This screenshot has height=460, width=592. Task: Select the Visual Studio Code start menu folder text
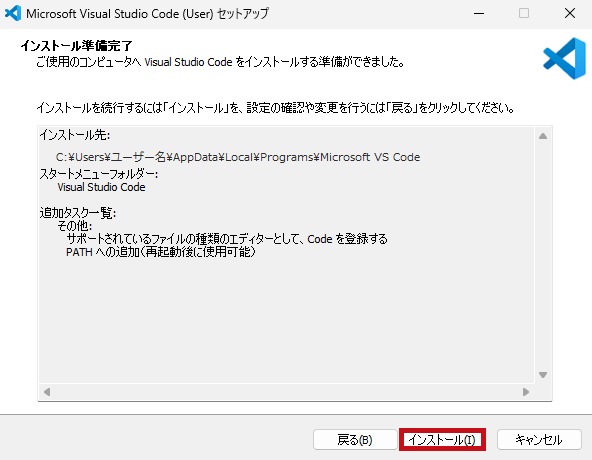(101, 187)
